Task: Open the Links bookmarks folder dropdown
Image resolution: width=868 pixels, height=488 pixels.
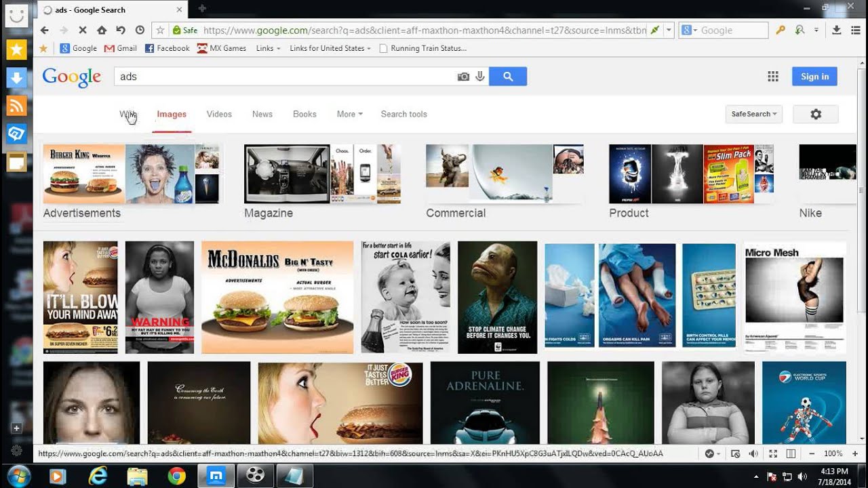Action: 268,48
